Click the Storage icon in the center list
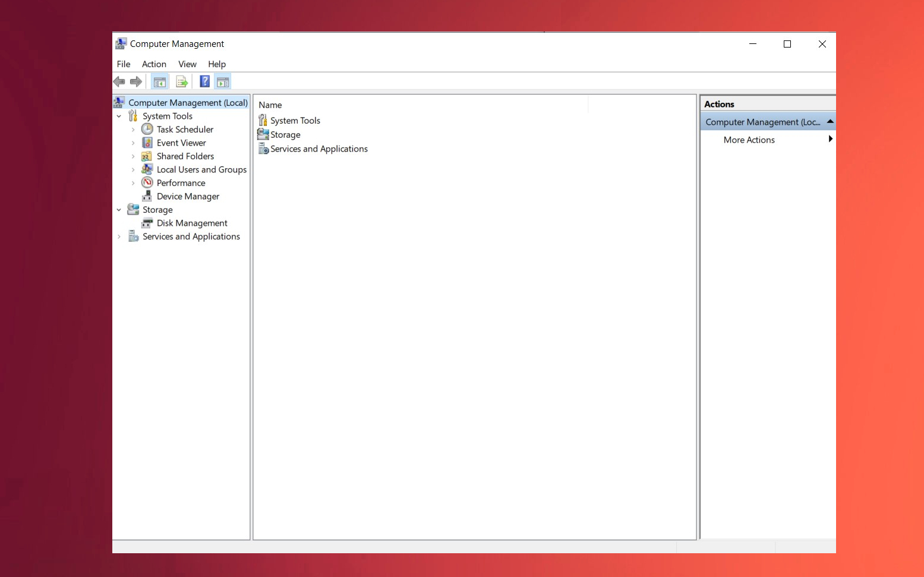This screenshot has height=577, width=924. point(263,134)
